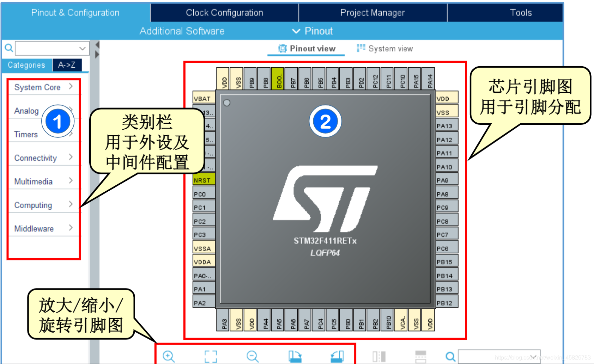This screenshot has width=594, height=364.
Task: Click the Pinout view chip icon
Action: click(x=283, y=48)
